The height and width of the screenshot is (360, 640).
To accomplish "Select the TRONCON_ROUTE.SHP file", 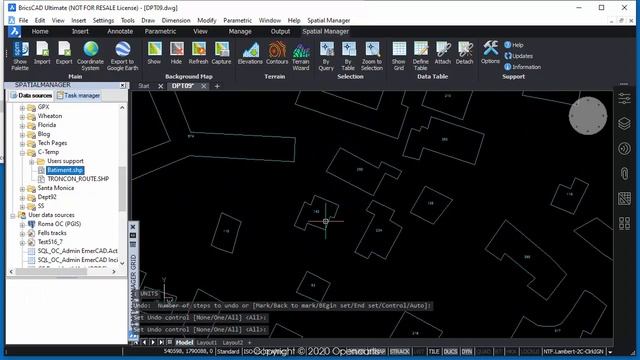I will click(x=78, y=179).
